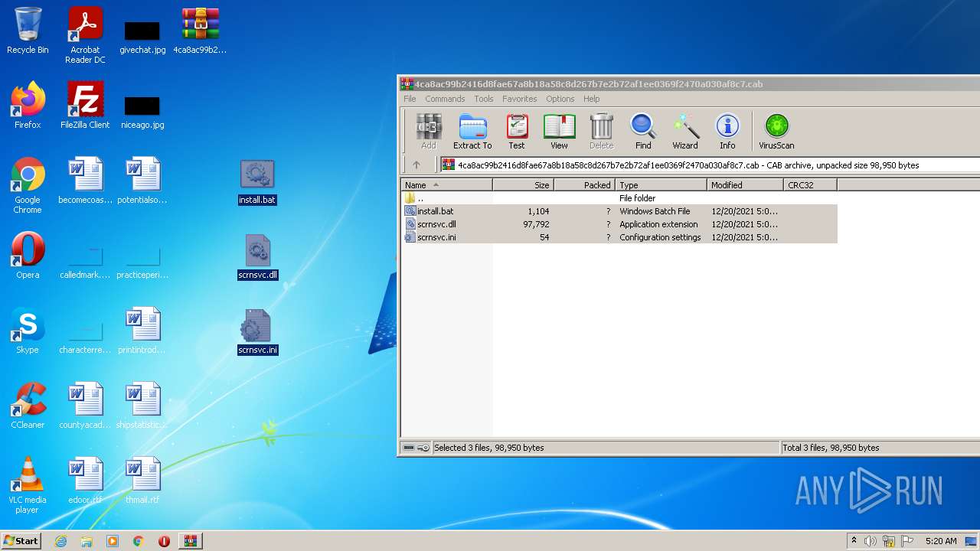Click the WinRAR taskbar button
980x551 pixels.
pyautogui.click(x=190, y=541)
